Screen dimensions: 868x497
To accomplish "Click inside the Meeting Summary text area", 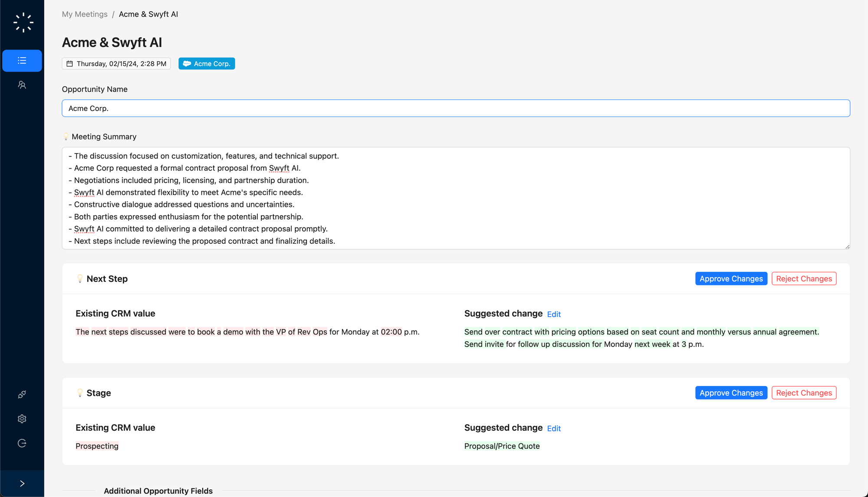I will 456,198.
